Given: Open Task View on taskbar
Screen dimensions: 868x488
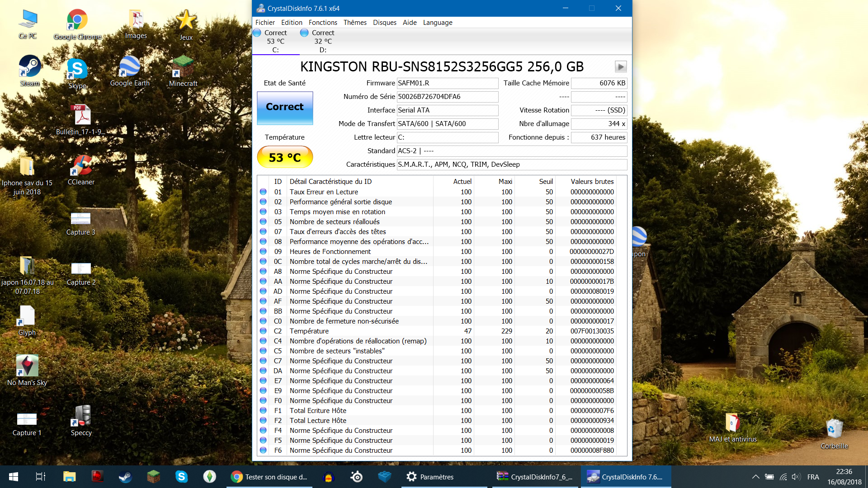Looking at the screenshot, I should 41,477.
